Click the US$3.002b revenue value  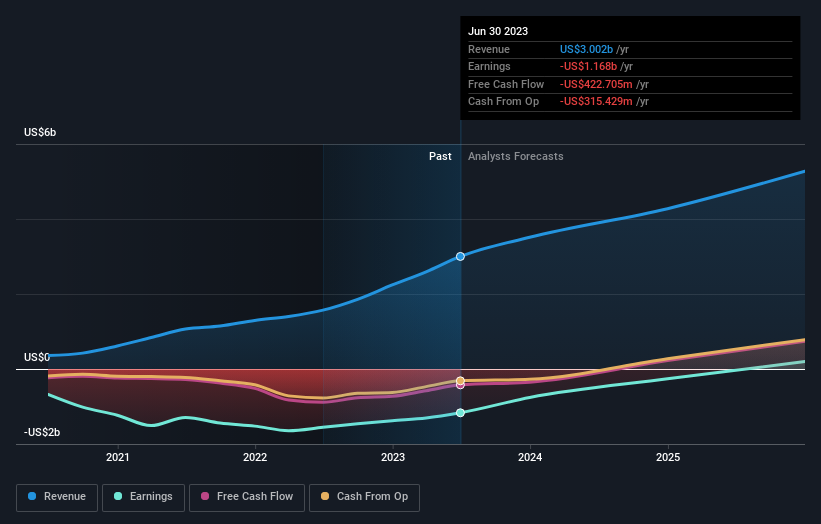coord(586,49)
